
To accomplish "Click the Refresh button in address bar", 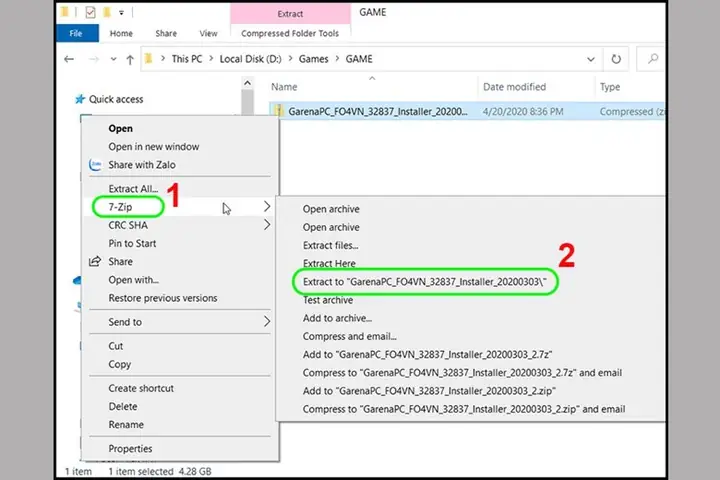I will pos(617,59).
